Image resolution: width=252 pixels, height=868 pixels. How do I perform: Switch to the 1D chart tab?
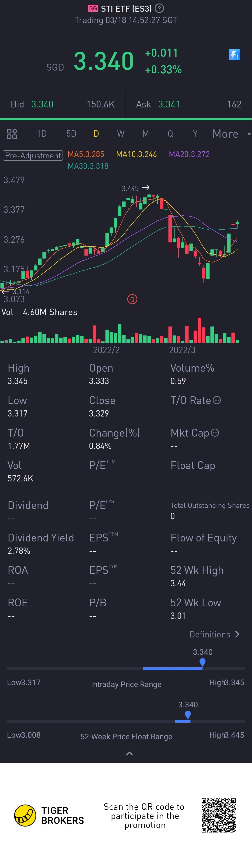pos(42,134)
